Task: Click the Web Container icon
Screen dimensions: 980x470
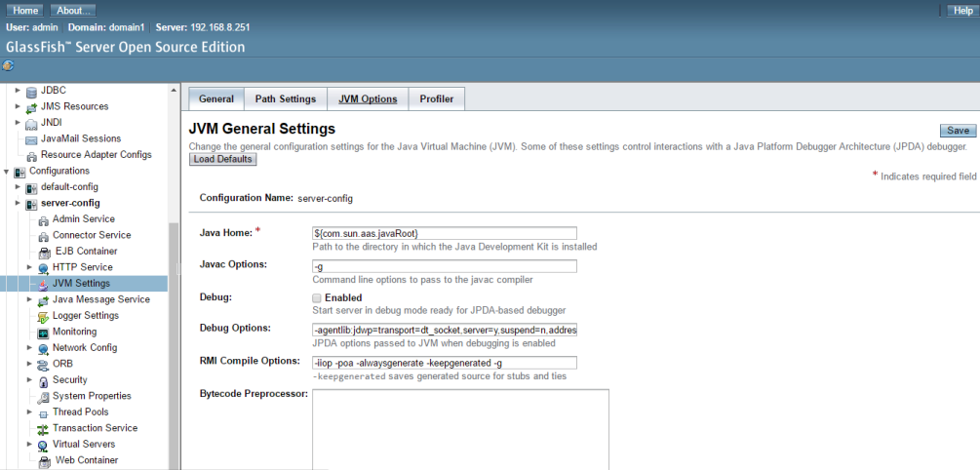Action: click(45, 461)
